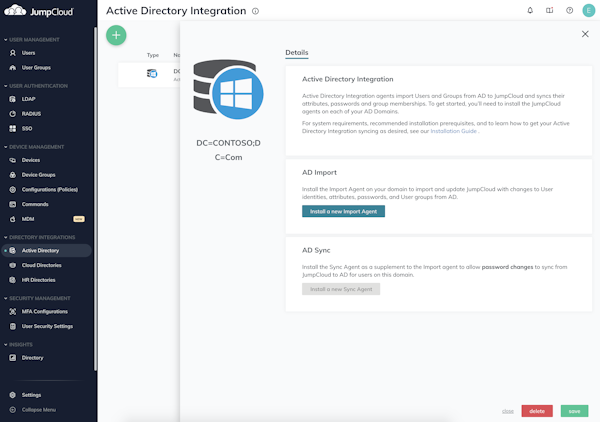Open the user avatar E menu
This screenshot has height=422, width=600.
pyautogui.click(x=588, y=11)
